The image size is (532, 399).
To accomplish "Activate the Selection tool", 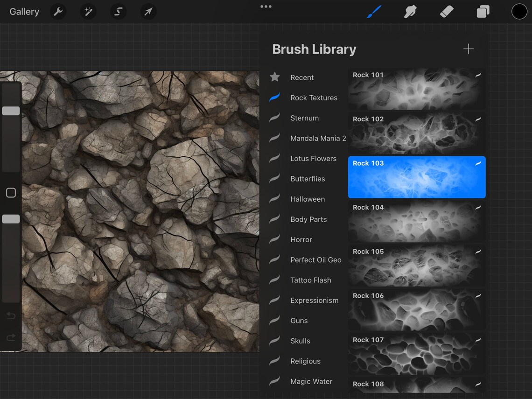I will click(118, 12).
